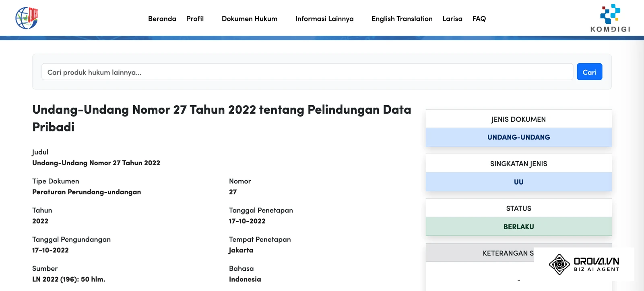
Task: Click the UU abbreviation badge
Action: click(518, 182)
